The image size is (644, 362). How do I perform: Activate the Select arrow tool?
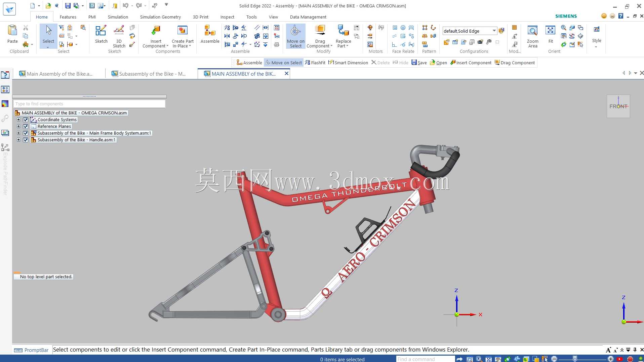point(48,36)
